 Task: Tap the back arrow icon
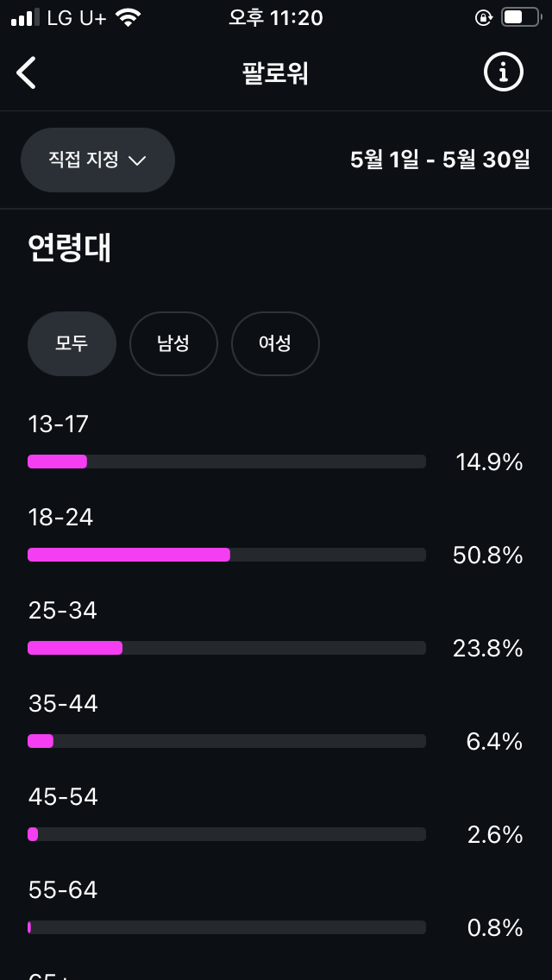tap(26, 73)
